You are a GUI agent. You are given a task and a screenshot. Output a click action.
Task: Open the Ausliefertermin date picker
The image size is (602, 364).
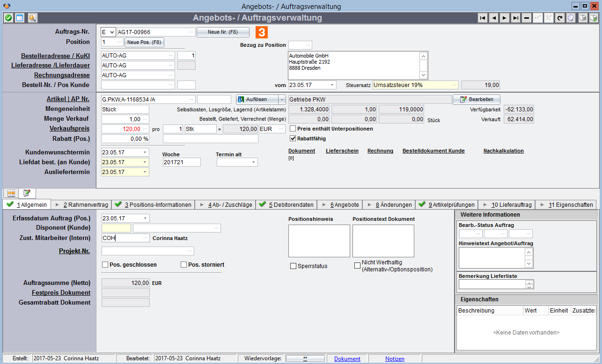point(145,172)
